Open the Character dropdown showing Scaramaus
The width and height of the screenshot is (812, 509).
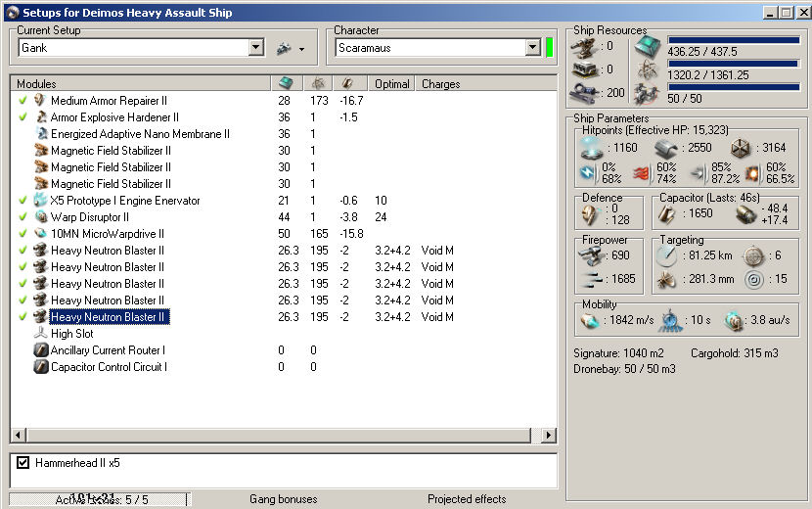(533, 48)
